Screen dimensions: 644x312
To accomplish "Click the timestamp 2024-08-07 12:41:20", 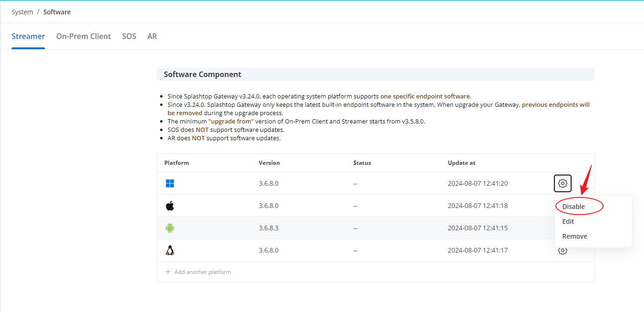I will (478, 183).
